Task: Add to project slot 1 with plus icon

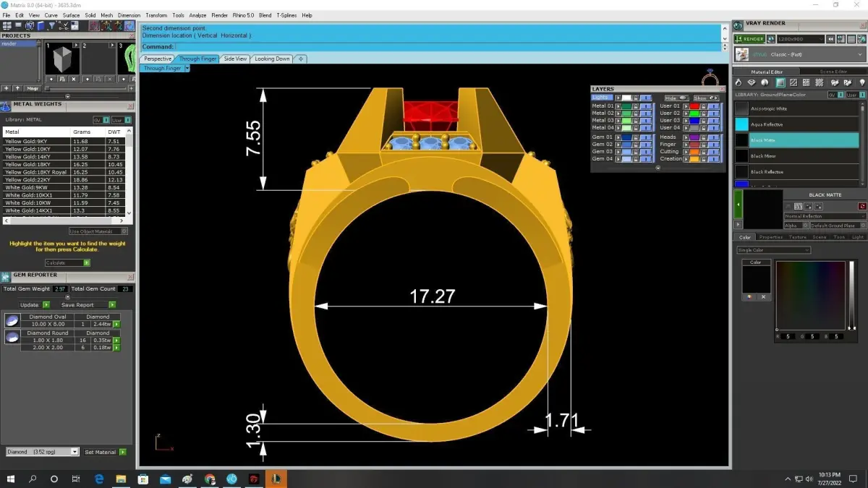Action: [x=51, y=79]
